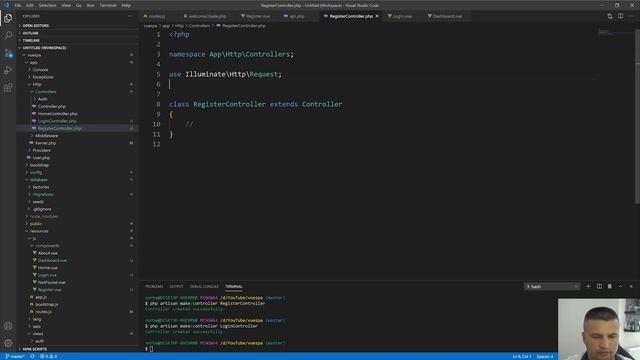This screenshot has width=640, height=360.
Task: Click the Ln, Col cursor position in status bar
Action: coord(522,356)
